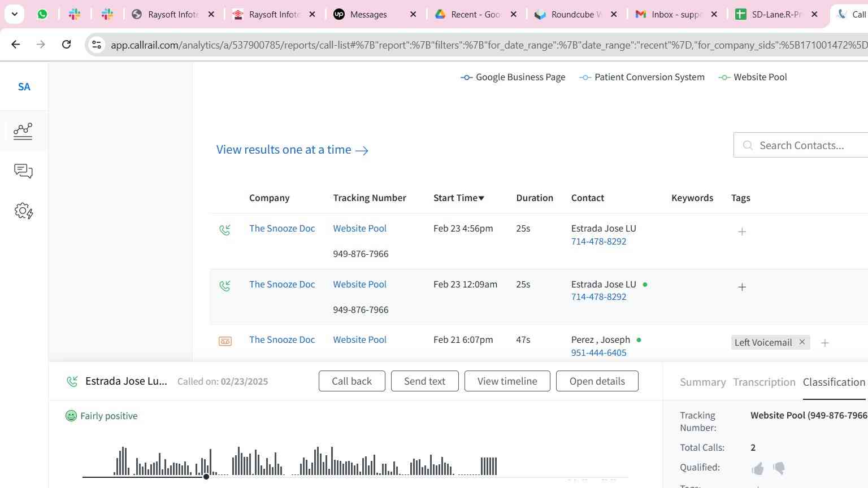The width and height of the screenshot is (868, 488).
Task: Remove the Left Voicemail tag
Action: [x=802, y=342]
